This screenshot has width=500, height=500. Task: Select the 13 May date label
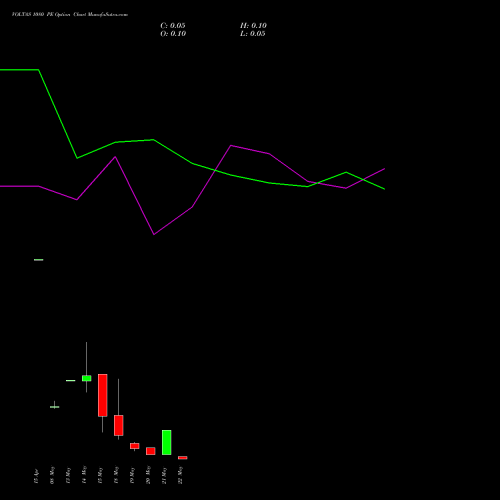(68, 475)
